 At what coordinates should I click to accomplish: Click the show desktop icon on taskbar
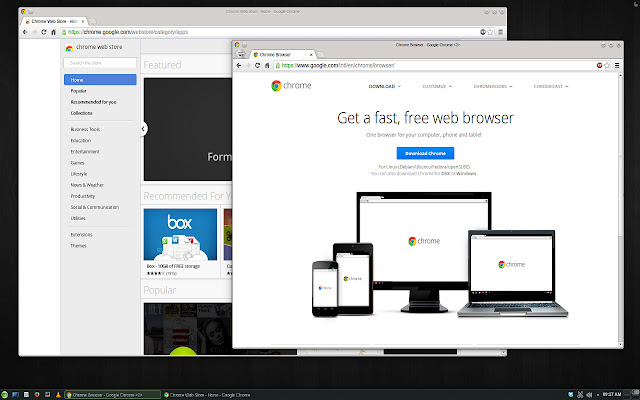tap(16, 395)
